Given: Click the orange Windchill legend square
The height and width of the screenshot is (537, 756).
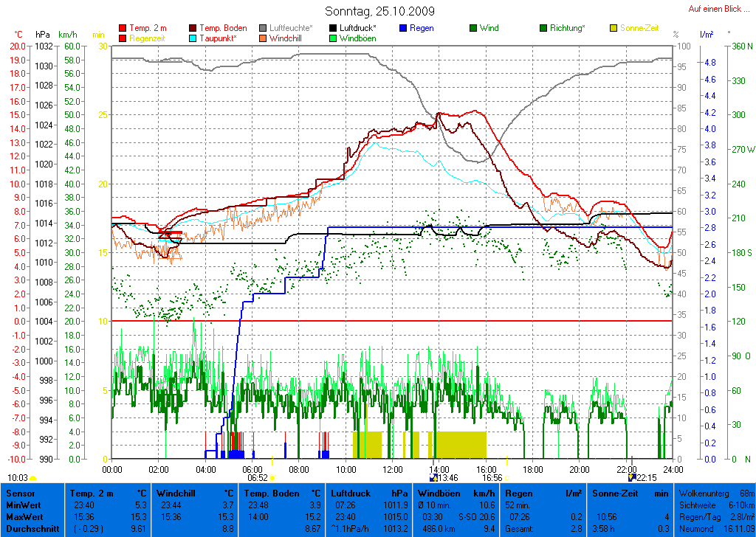Looking at the screenshot, I should 263,38.
